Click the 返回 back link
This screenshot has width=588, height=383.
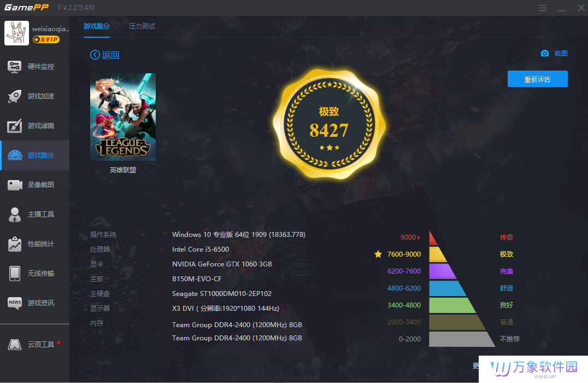point(110,55)
